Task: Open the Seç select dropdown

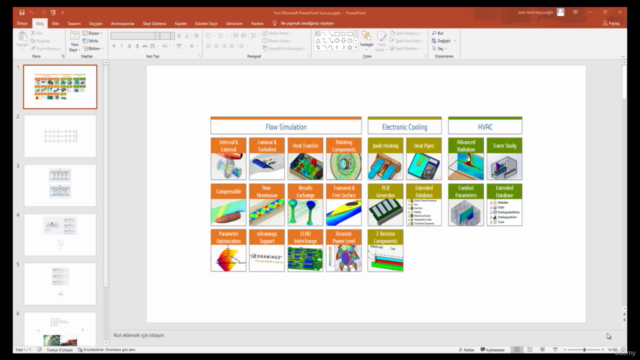Action: click(x=439, y=49)
